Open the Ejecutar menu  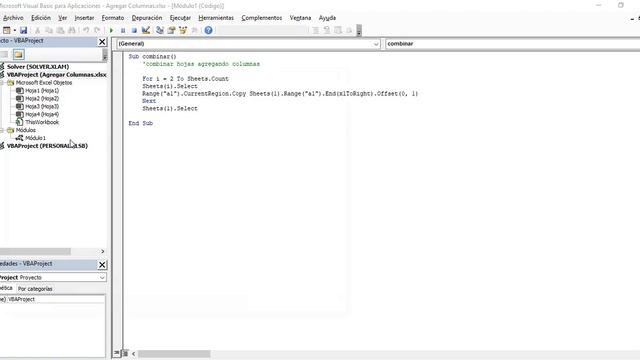(180, 18)
